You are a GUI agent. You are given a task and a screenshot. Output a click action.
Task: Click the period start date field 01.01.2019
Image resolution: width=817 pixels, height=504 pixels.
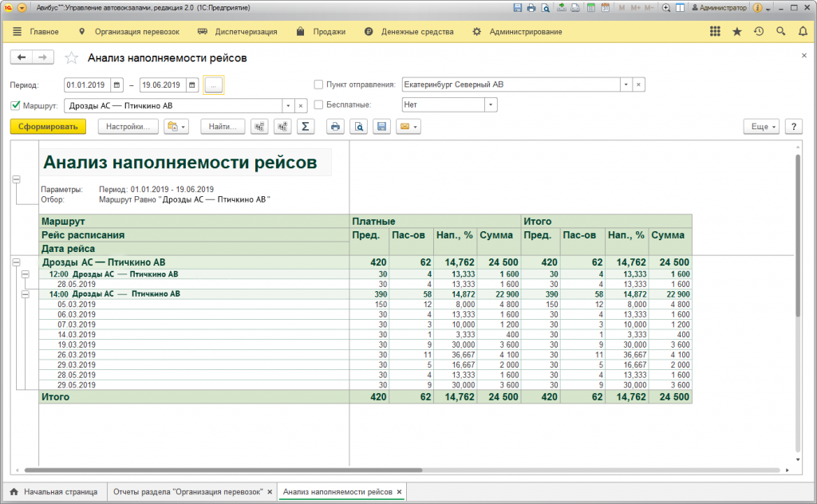click(86, 85)
